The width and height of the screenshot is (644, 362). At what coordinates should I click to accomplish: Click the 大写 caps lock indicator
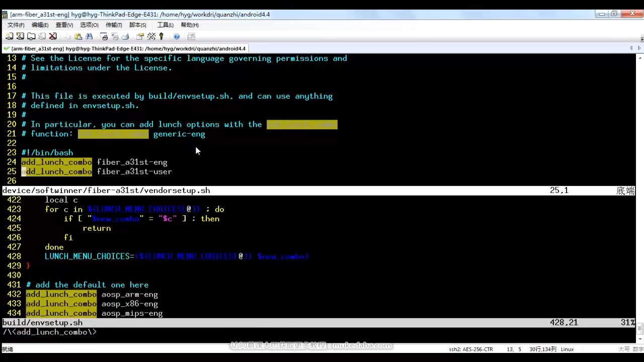[x=623, y=349]
